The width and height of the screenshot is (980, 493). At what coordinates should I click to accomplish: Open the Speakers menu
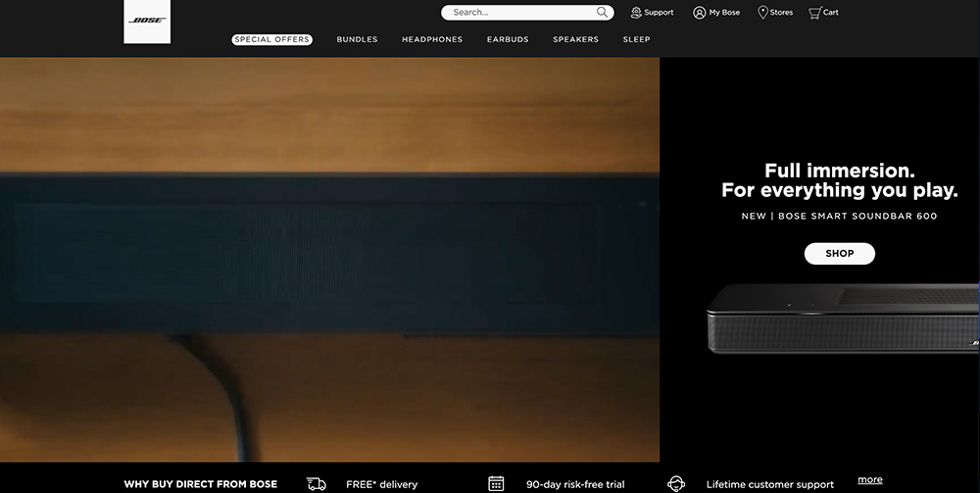[575, 39]
